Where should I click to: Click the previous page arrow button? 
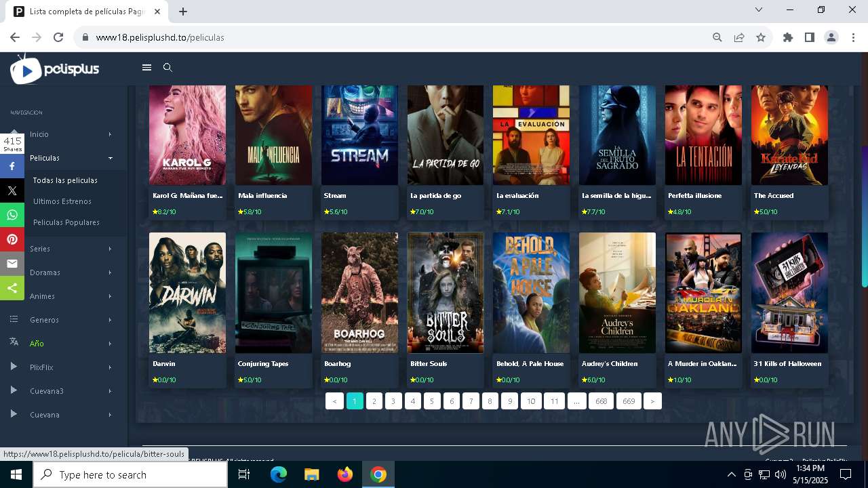tap(334, 401)
